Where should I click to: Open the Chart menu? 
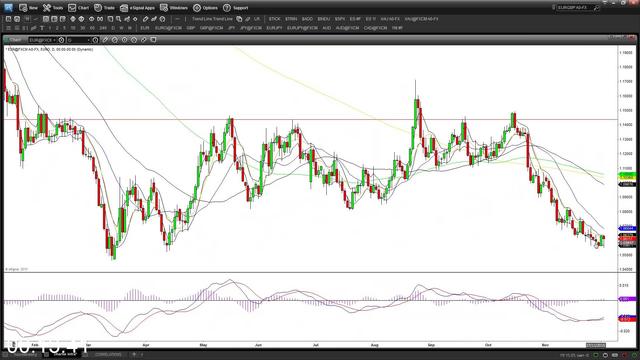tap(78, 8)
